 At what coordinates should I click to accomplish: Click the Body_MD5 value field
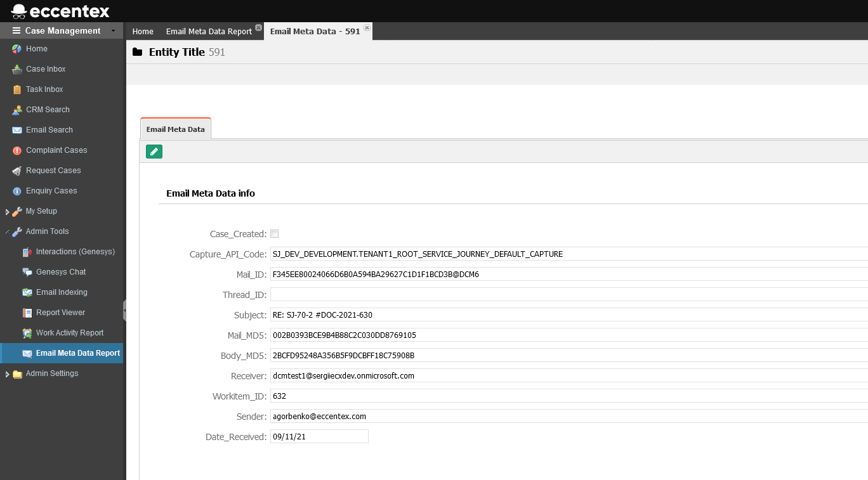[569, 355]
